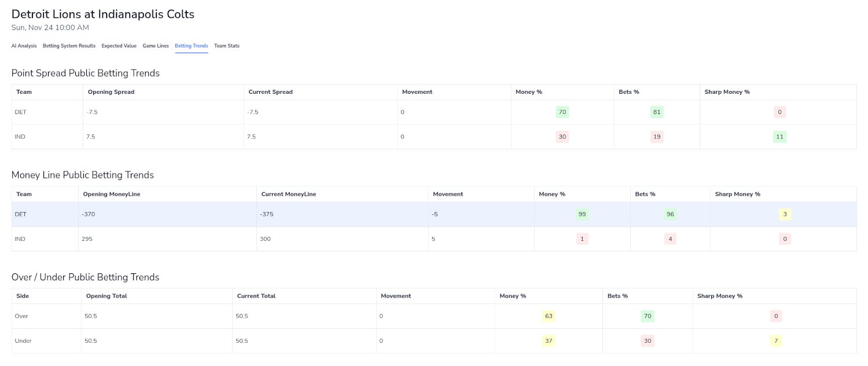868x366 pixels.
Task: Select the Expected Value tab
Action: (x=119, y=46)
